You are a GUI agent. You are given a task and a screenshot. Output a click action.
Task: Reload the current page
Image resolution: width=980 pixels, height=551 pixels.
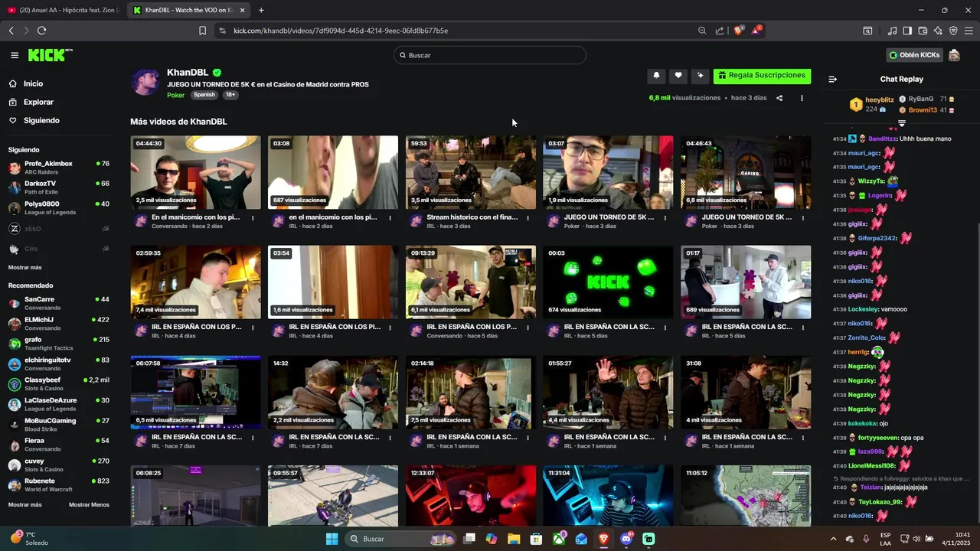click(x=41, y=31)
